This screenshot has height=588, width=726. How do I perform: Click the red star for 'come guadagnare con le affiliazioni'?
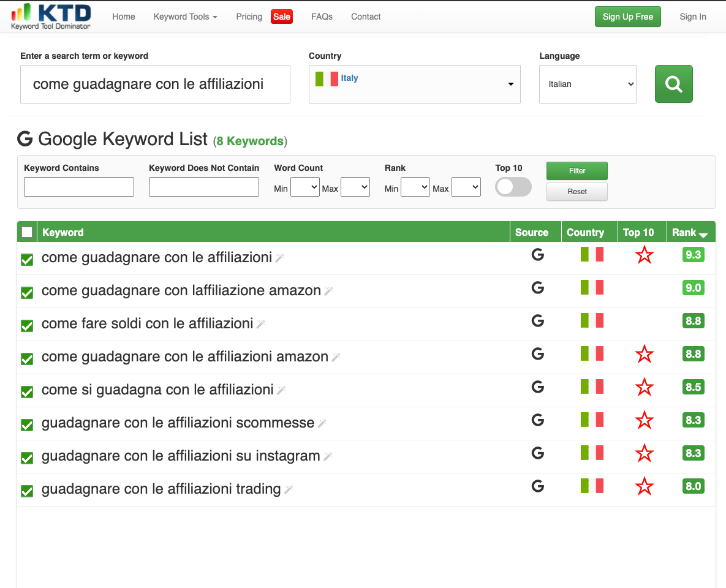pos(644,255)
